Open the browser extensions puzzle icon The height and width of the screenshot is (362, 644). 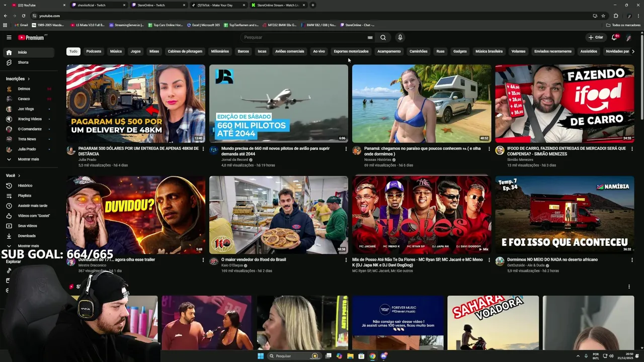[616, 16]
